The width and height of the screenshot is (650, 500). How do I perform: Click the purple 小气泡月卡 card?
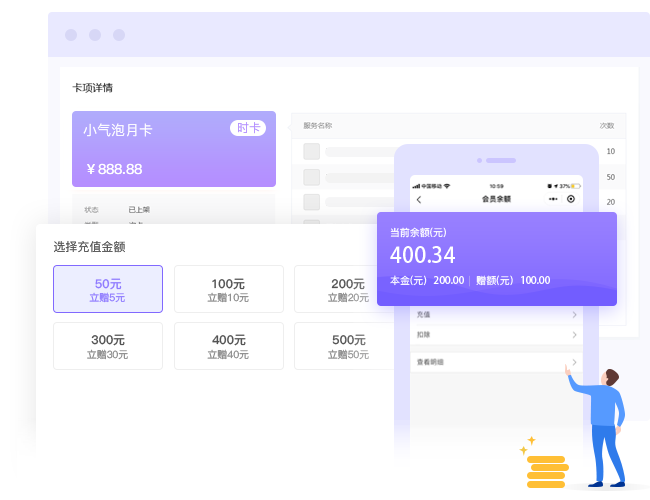pyautogui.click(x=173, y=150)
